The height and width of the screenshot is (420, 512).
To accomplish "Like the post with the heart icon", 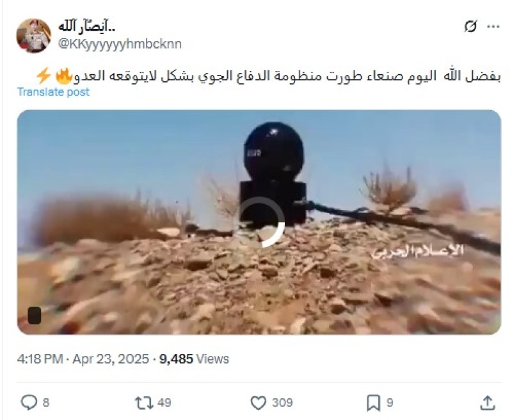I will pyautogui.click(x=259, y=403).
